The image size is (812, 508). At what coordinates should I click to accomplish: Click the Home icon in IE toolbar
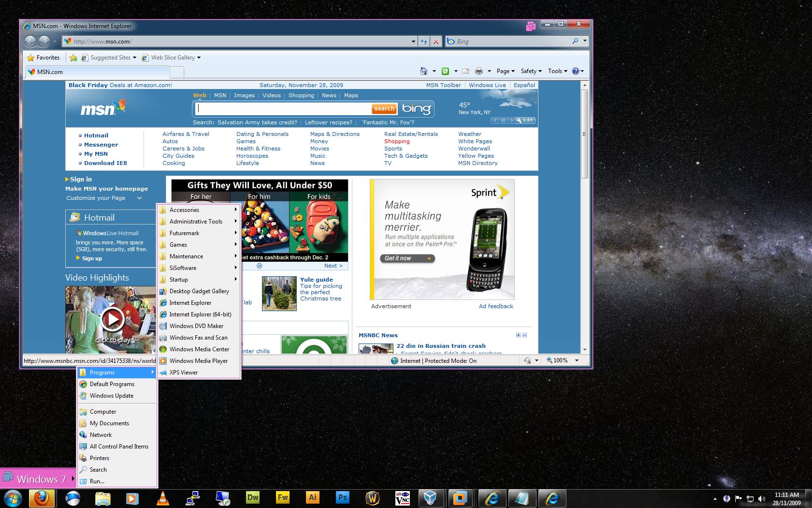(423, 71)
